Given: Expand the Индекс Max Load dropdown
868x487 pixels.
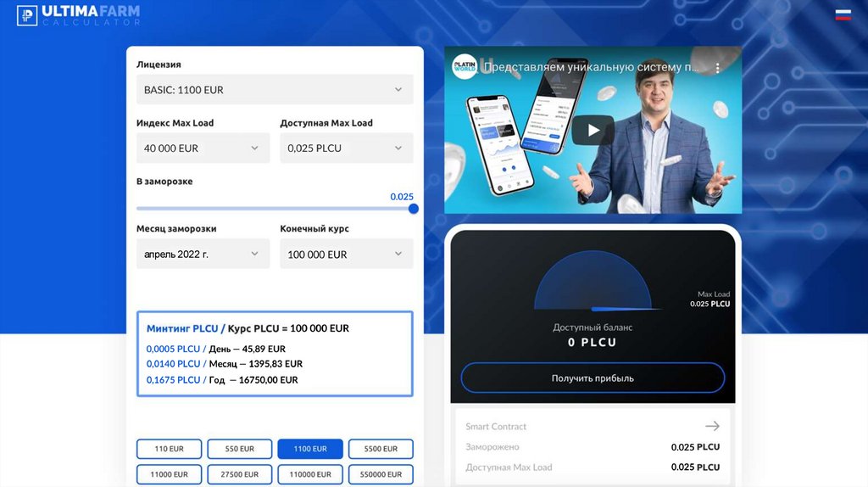Looking at the screenshot, I should pos(203,148).
